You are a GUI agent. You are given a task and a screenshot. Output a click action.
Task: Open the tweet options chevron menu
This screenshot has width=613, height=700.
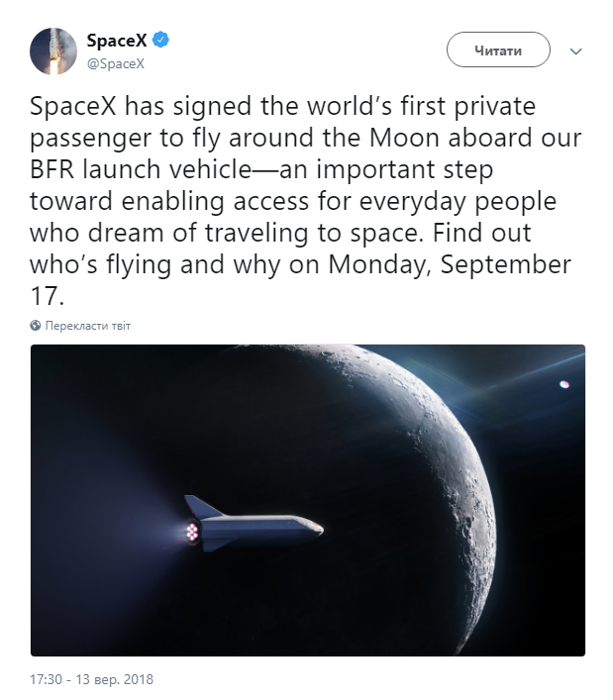[x=576, y=51]
